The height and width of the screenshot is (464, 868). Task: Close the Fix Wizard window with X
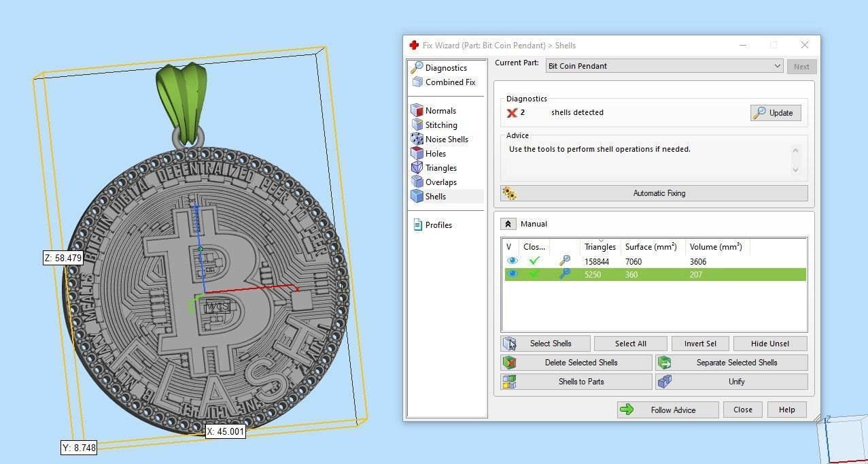tap(805, 46)
